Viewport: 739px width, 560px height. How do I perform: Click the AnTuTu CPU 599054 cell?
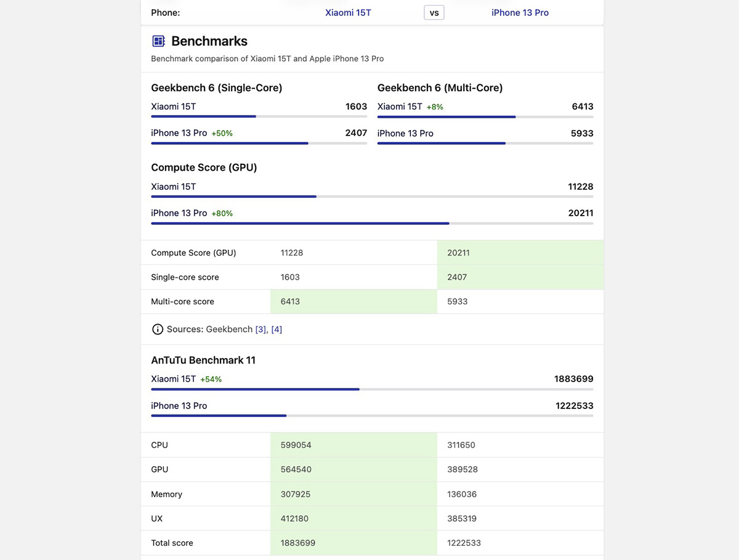point(353,445)
